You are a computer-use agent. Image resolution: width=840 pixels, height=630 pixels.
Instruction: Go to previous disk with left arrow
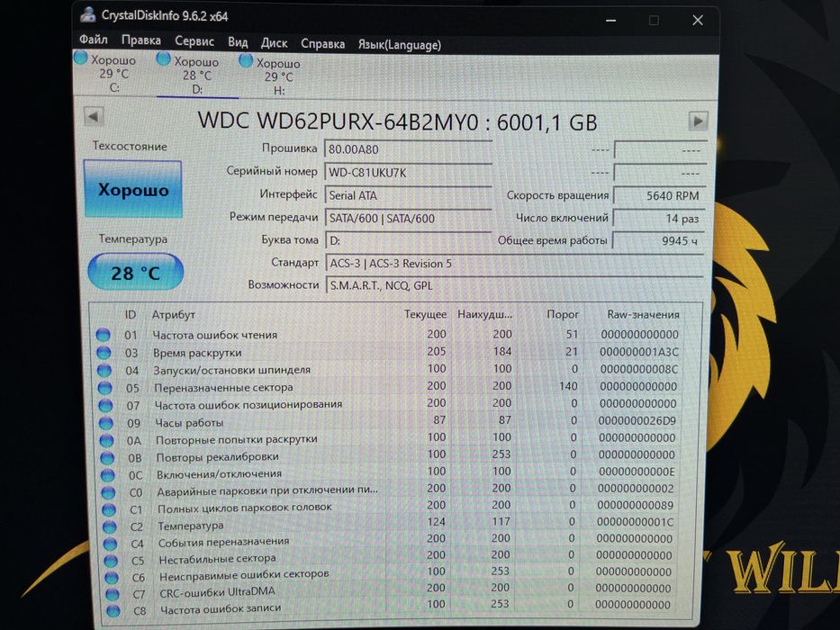tap(94, 117)
